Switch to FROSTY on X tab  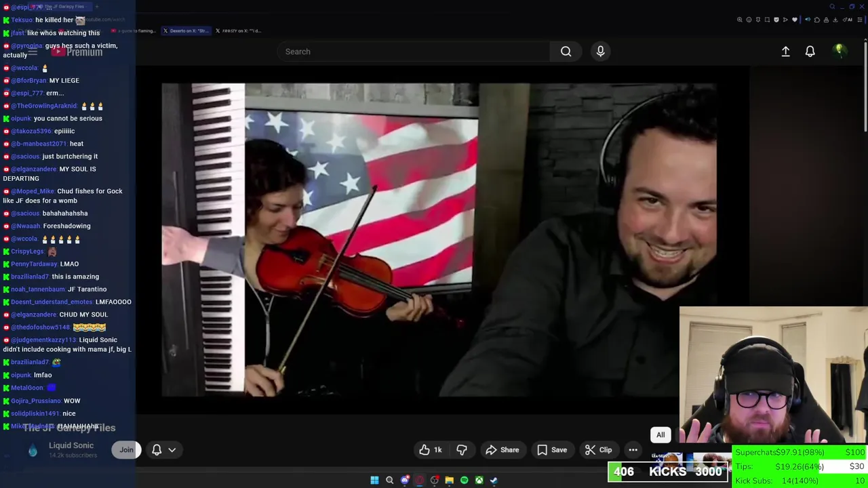pos(237,30)
